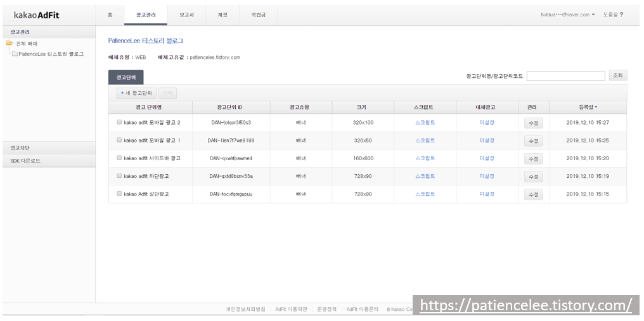
Task: Click 미설정 link for 모바일 광고 1
Action: pyautogui.click(x=487, y=141)
